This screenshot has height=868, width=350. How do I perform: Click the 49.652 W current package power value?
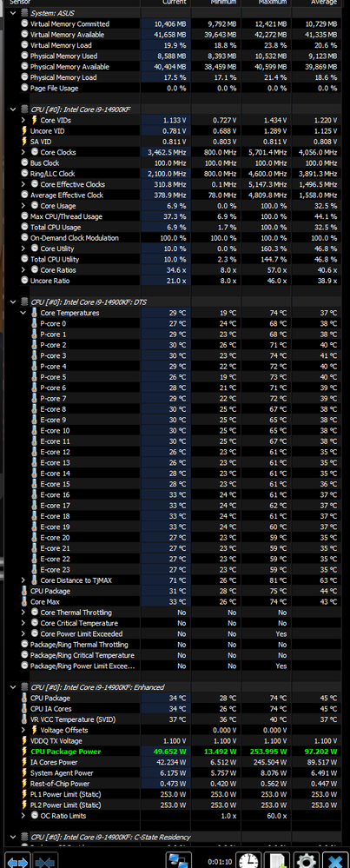point(168,752)
